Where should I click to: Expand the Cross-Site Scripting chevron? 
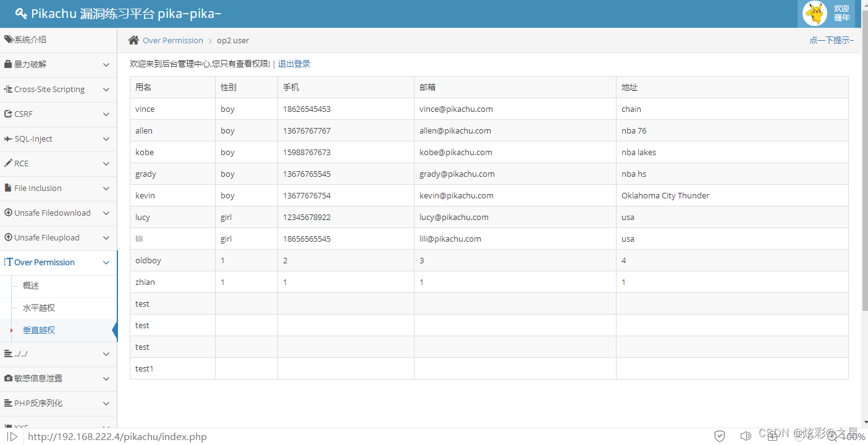click(106, 89)
